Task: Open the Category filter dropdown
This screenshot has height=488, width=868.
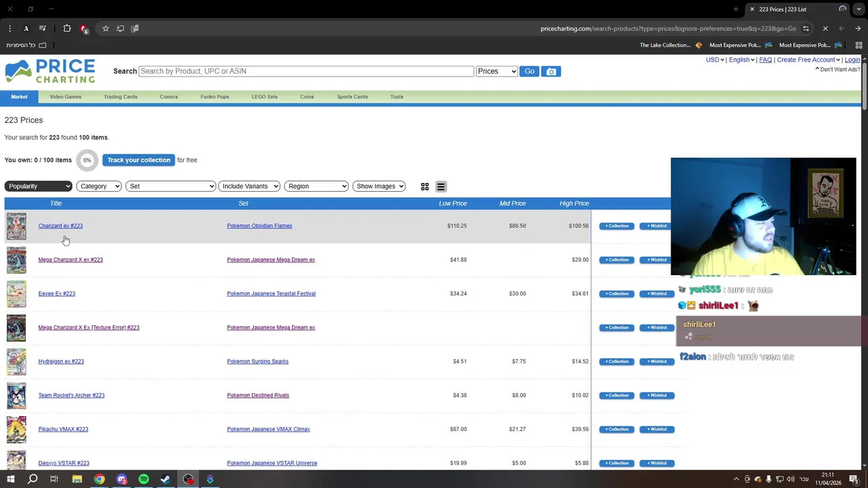Action: [x=99, y=186]
